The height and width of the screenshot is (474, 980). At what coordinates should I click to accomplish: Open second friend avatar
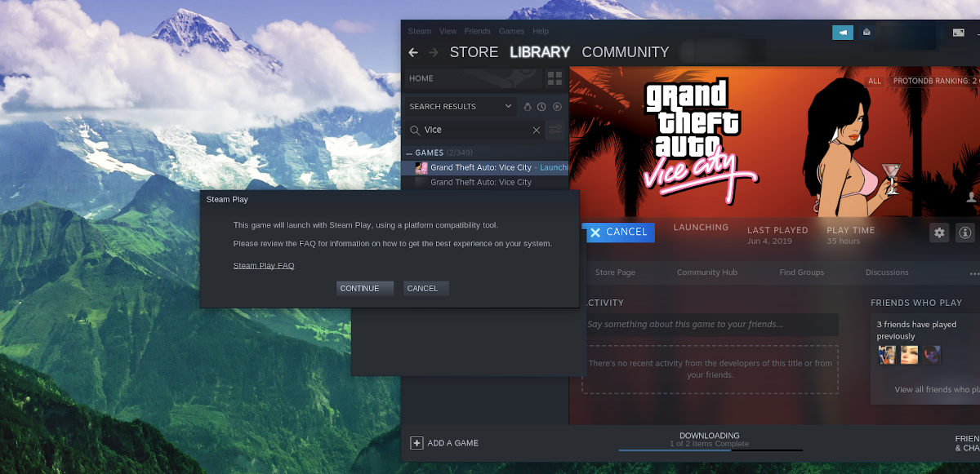coord(910,355)
